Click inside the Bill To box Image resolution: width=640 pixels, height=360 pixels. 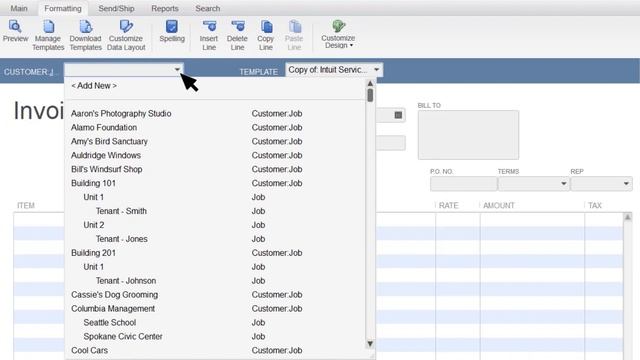pos(468,135)
